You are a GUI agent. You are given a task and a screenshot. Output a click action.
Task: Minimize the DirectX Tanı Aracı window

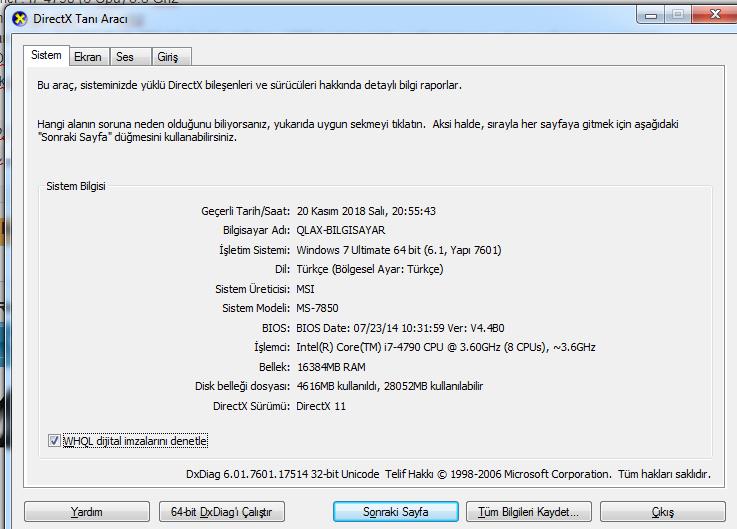tap(651, 15)
